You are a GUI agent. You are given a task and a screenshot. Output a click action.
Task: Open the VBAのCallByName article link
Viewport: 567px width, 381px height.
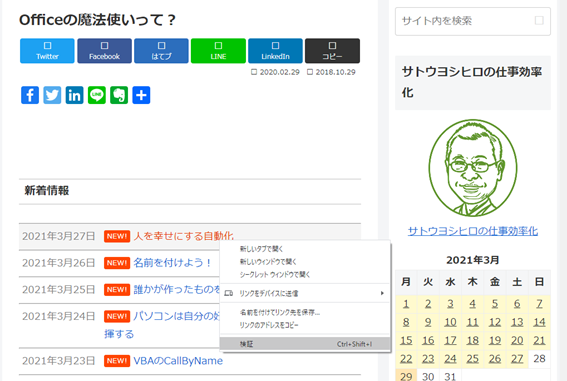click(x=178, y=361)
